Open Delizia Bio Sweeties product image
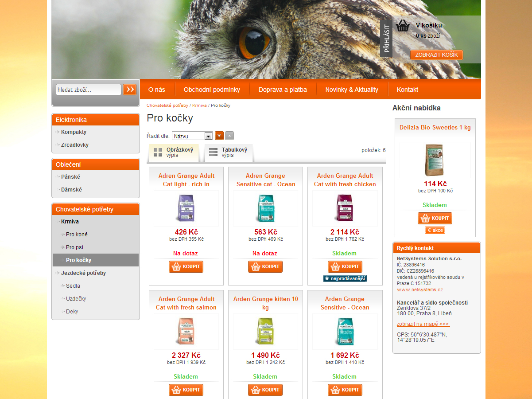This screenshot has height=399, width=532. tap(435, 160)
